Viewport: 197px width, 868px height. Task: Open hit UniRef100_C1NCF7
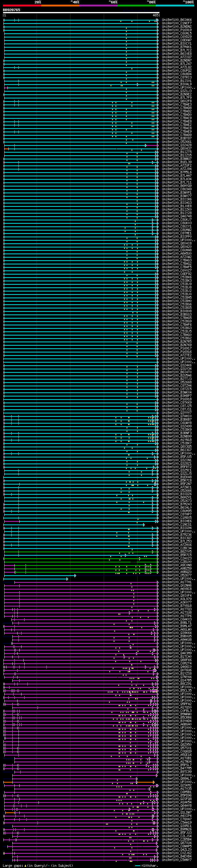coord(177,23)
